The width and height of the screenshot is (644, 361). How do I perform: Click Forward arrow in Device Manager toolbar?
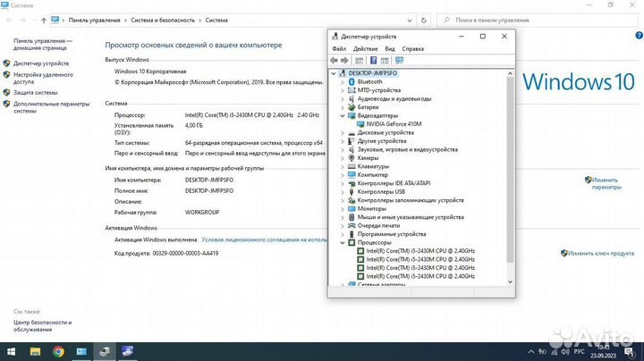(x=344, y=60)
